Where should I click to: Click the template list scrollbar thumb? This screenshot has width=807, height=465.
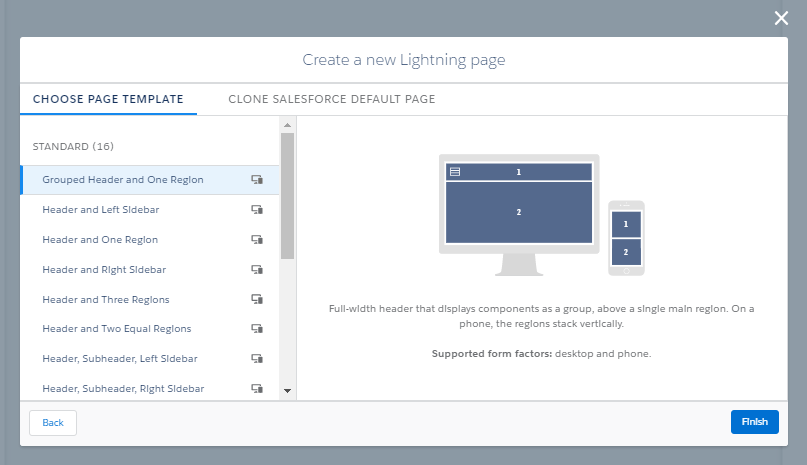[287, 195]
